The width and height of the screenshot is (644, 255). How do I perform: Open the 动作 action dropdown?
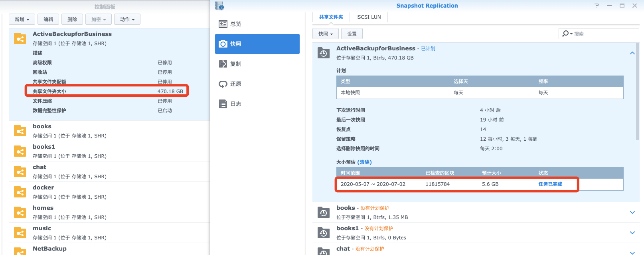point(127,20)
